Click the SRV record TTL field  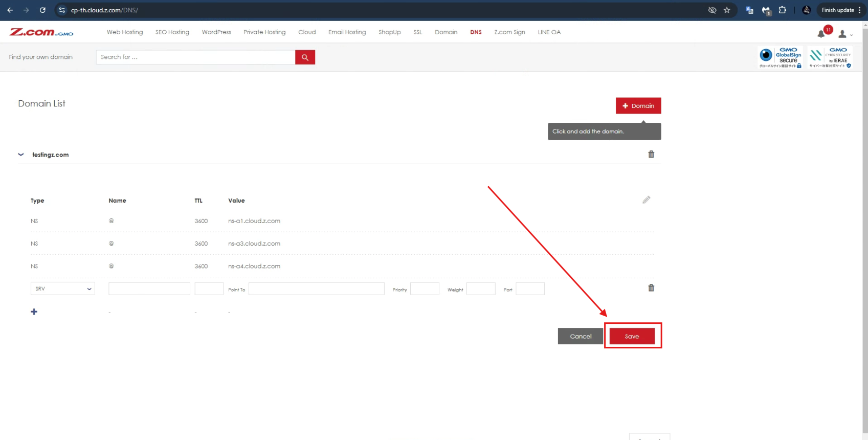209,289
